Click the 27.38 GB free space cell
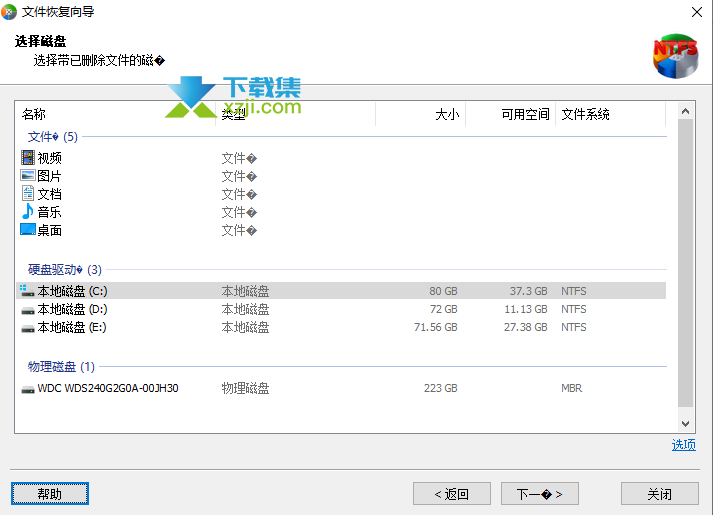Viewport: 713px width, 515px height. [526, 327]
